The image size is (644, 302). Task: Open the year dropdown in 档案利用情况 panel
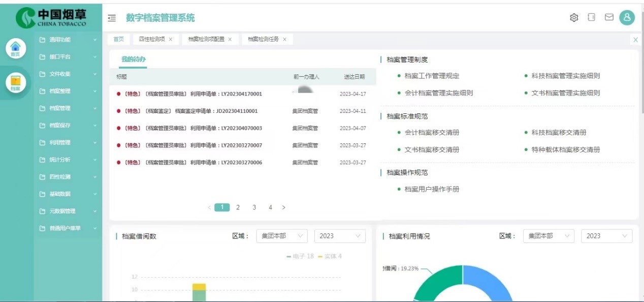(x=606, y=236)
